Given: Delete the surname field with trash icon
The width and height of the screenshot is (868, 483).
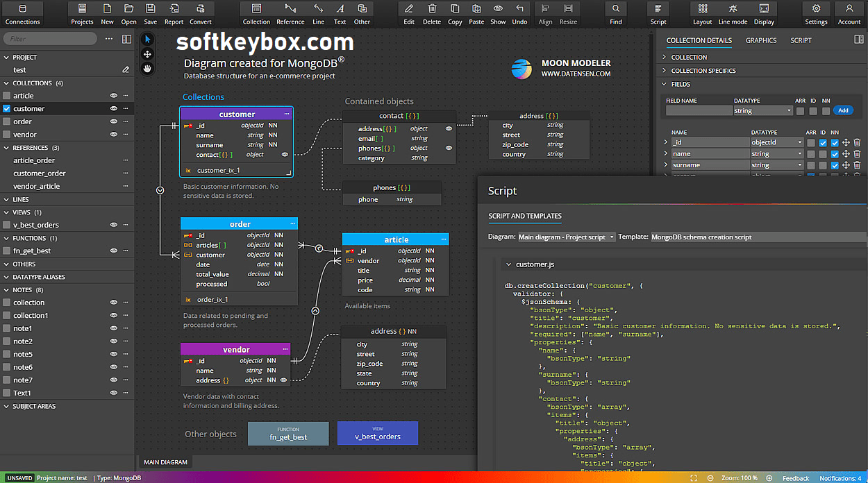Looking at the screenshot, I should pos(857,165).
